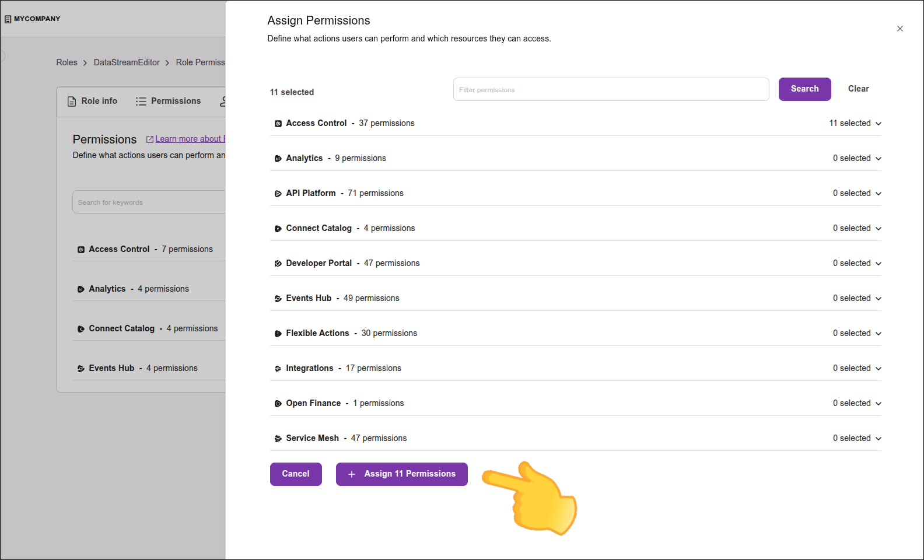Viewport: 924px width, 560px height.
Task: Click the Integrations icon
Action: (x=278, y=368)
